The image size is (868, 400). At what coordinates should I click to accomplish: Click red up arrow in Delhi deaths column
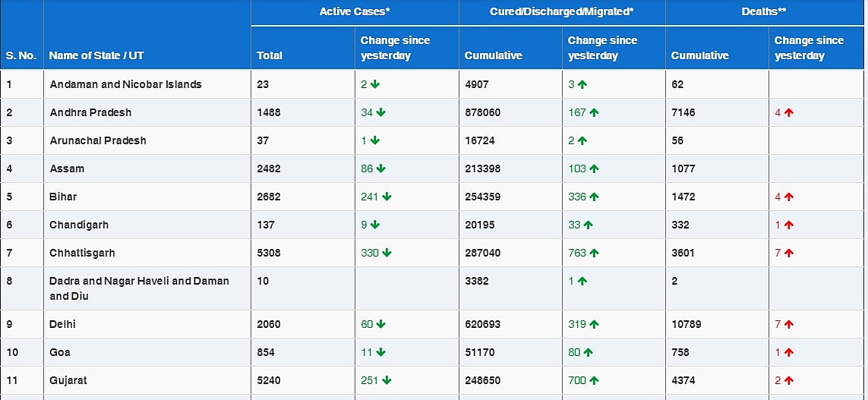point(789,324)
